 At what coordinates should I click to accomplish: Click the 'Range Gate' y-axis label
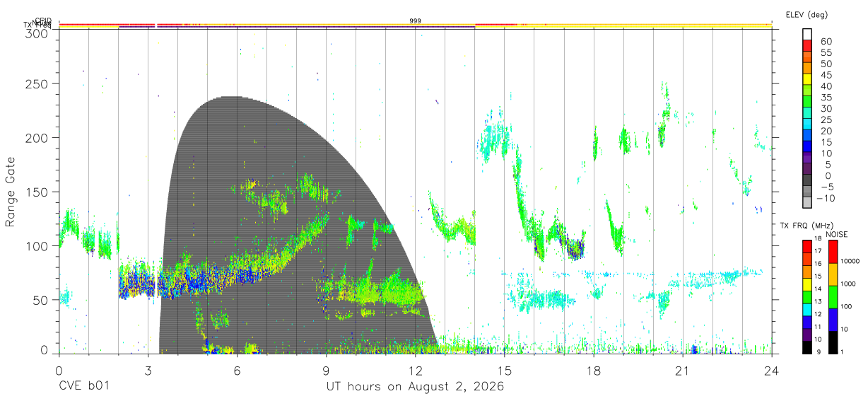[11, 192]
